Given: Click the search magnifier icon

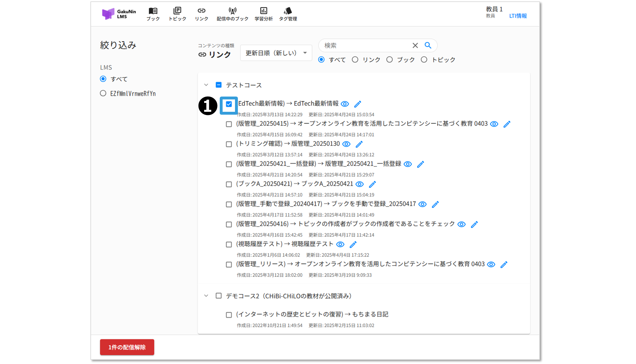Looking at the screenshot, I should pos(428,45).
